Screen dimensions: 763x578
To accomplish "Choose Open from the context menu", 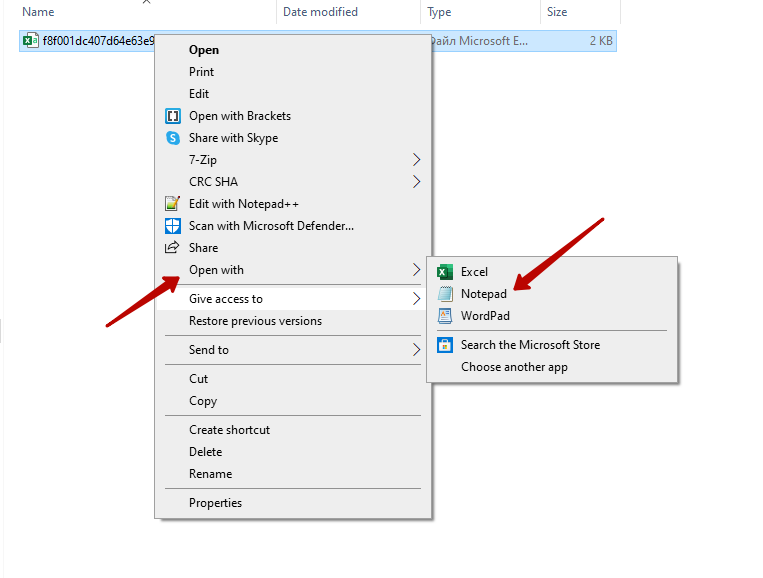I will [293, 50].
